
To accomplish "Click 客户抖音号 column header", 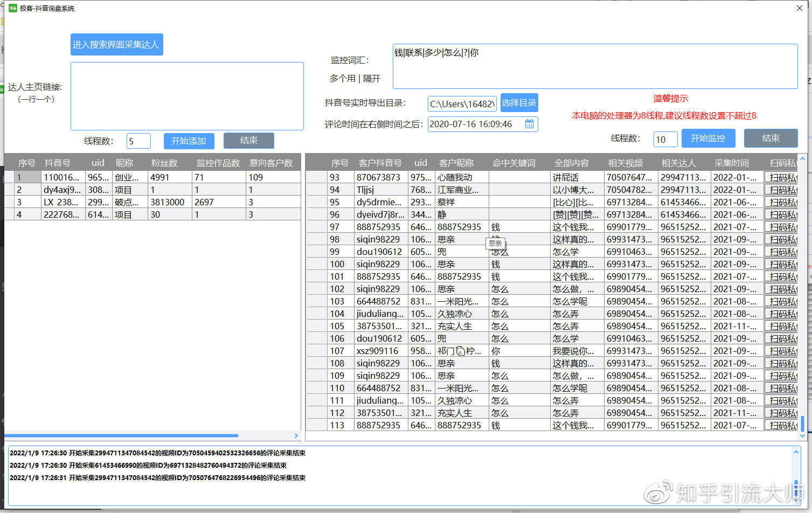I will point(380,163).
